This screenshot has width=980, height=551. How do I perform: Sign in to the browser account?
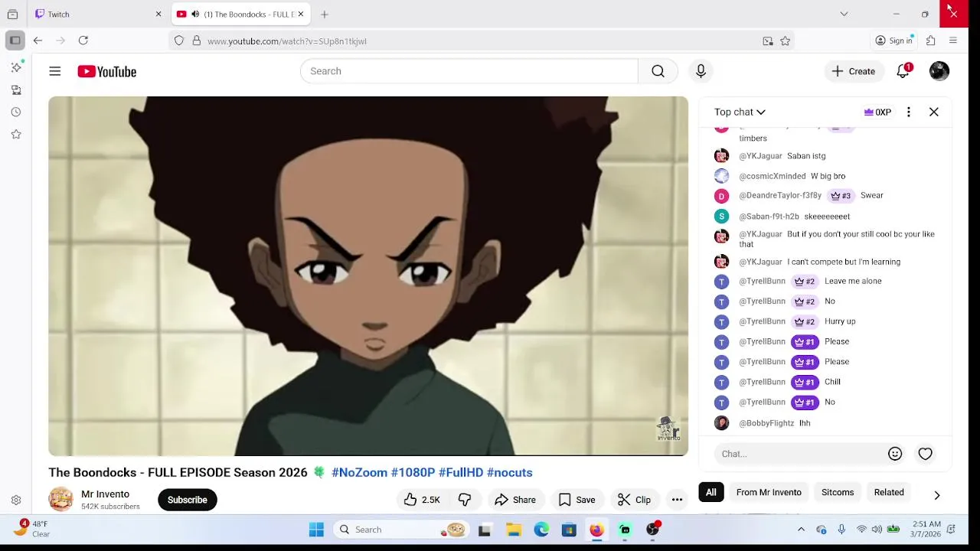pyautogui.click(x=894, y=41)
